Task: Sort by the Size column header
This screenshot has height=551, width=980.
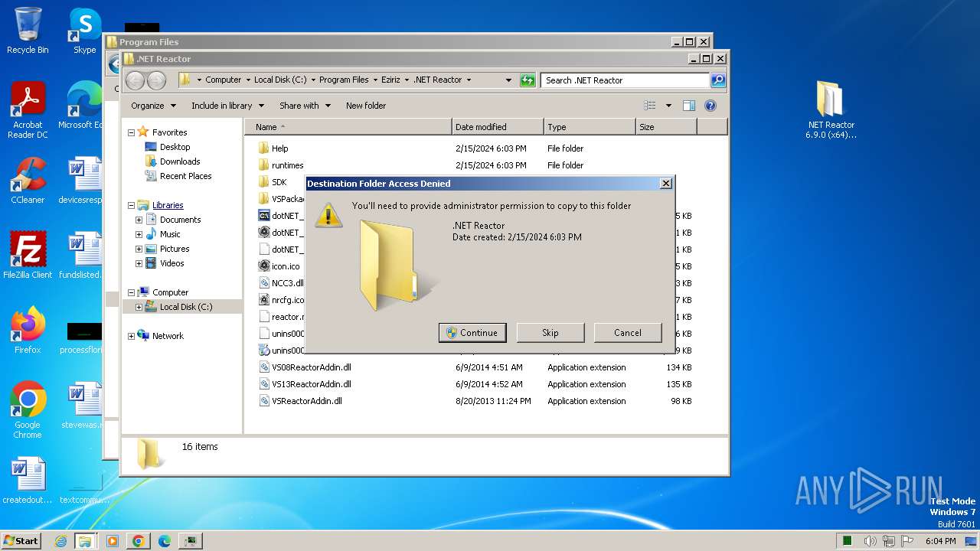Action: point(666,127)
